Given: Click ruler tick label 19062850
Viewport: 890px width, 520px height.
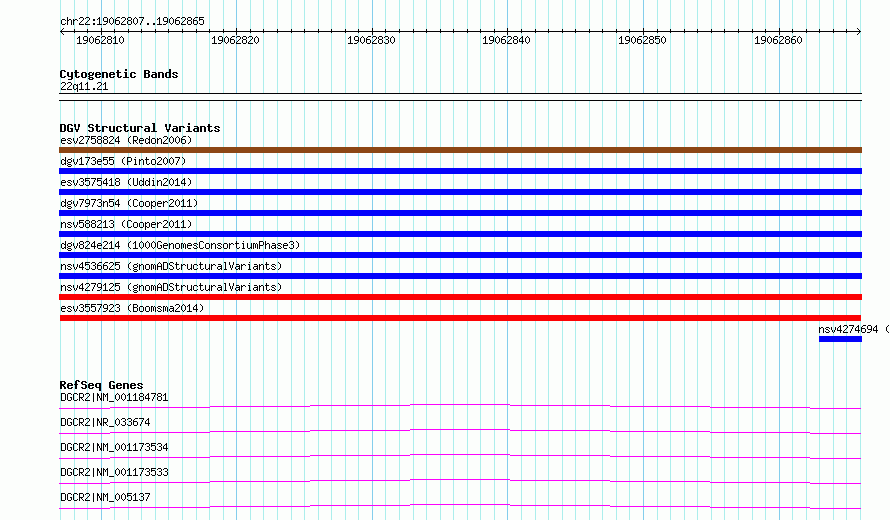Looking at the screenshot, I should coord(642,40).
